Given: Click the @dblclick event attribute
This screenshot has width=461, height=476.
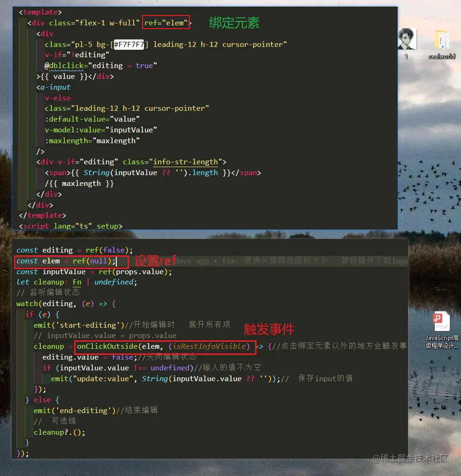Looking at the screenshot, I should coord(64,66).
